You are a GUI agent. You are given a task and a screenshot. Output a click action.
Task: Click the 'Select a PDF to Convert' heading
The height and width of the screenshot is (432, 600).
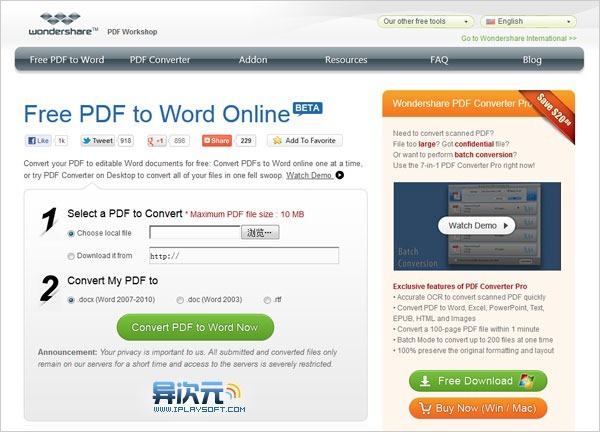pyautogui.click(x=125, y=214)
